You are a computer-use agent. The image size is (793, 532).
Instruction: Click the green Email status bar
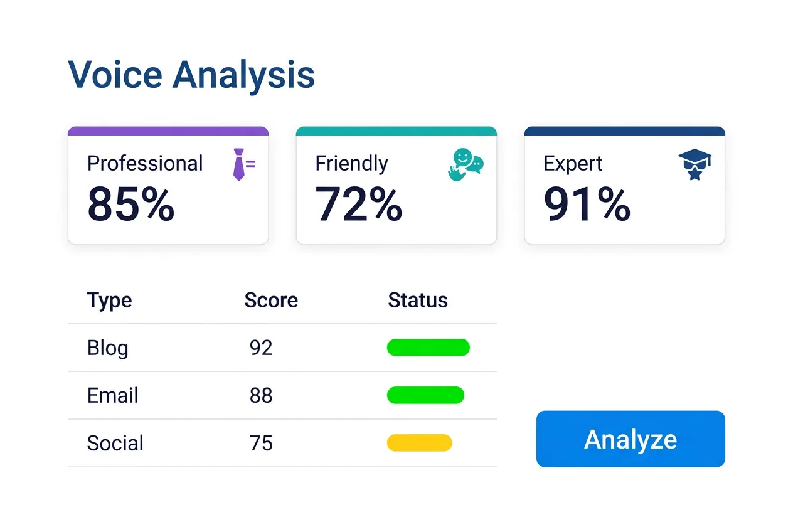pos(425,395)
